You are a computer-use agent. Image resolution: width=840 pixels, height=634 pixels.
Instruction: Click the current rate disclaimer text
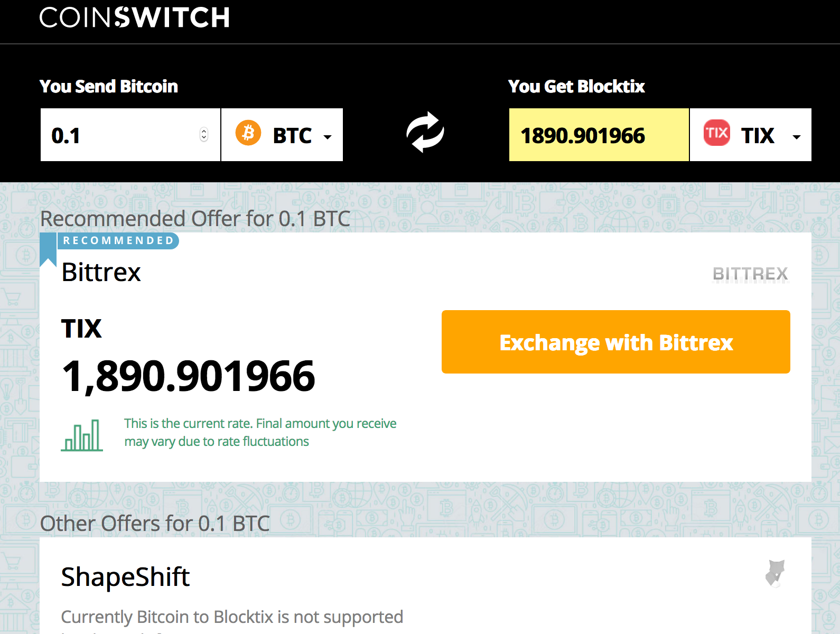260,432
